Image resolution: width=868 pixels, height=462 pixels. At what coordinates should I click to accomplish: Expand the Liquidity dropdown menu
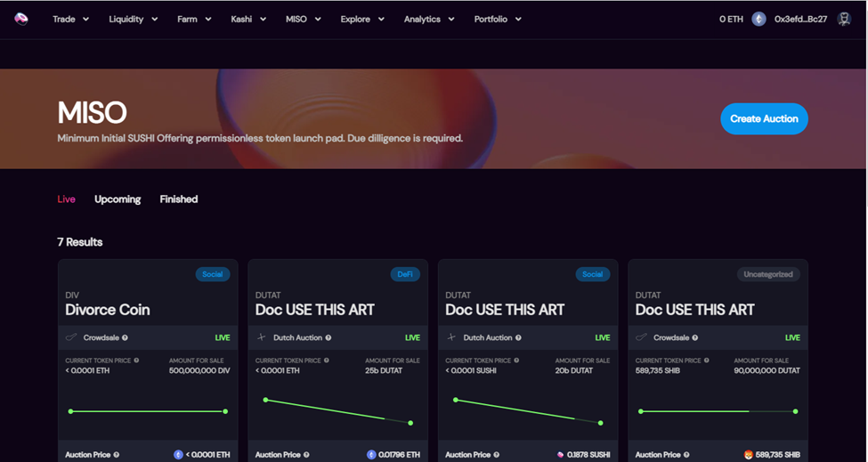[134, 19]
